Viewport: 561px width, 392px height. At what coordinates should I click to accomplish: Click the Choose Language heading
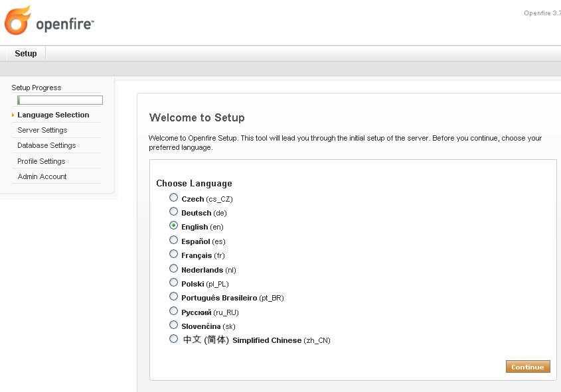click(x=194, y=183)
